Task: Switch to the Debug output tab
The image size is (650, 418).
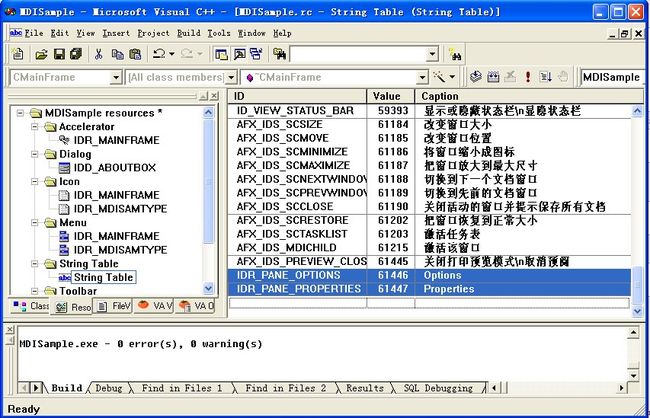Action: coord(109,388)
